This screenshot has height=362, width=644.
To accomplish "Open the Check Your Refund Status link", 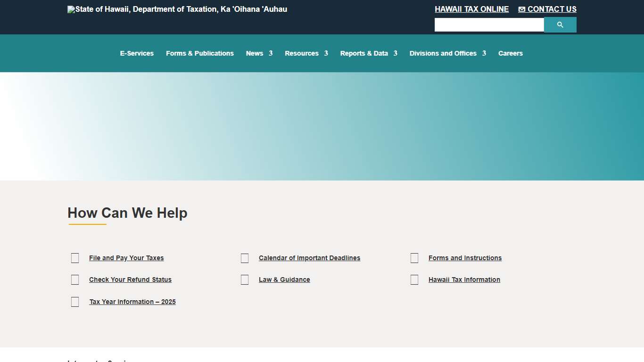I will tap(130, 280).
